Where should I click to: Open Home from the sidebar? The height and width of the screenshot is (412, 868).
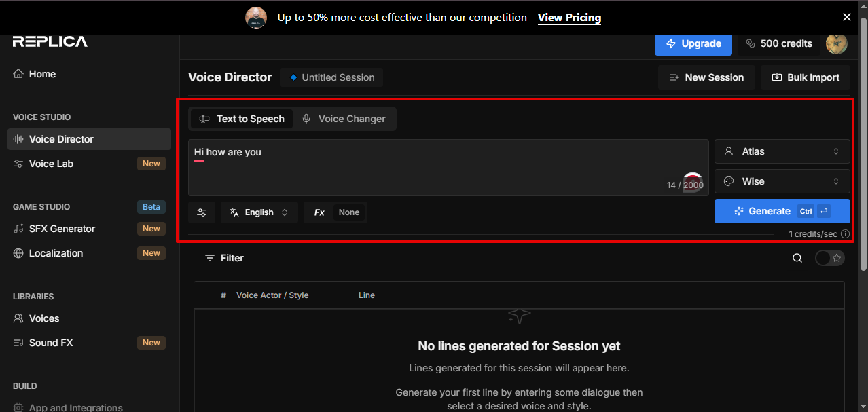coord(42,74)
